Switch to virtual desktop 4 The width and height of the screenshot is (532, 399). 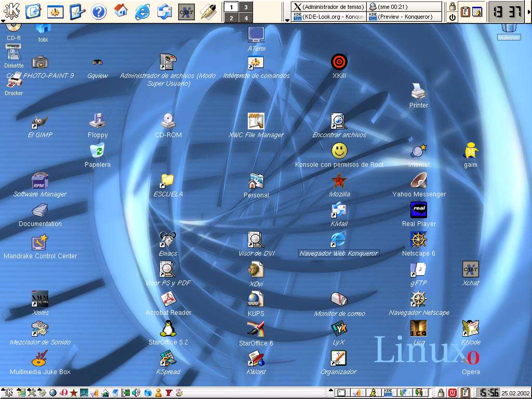click(246, 18)
